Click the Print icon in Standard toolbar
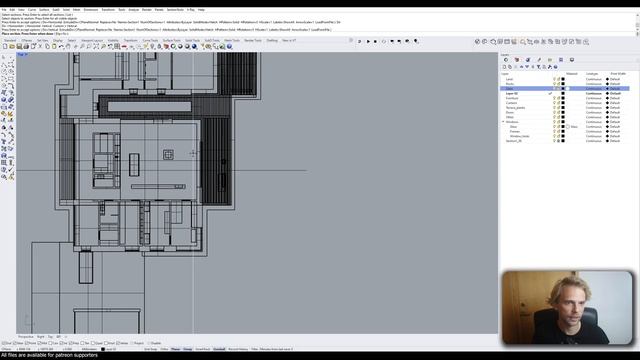The image size is (640, 360). click(26, 47)
